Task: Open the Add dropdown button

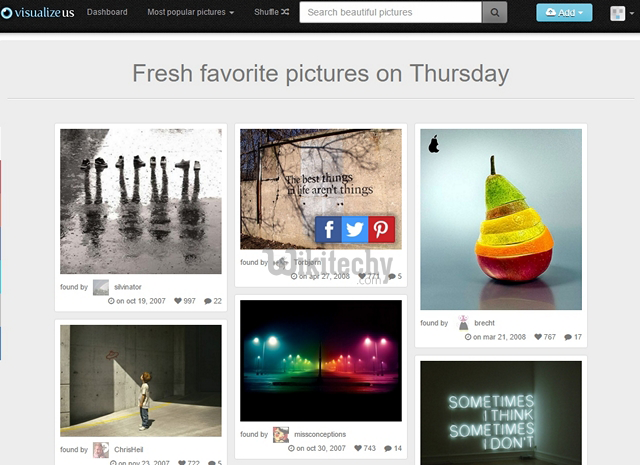Action: [564, 13]
